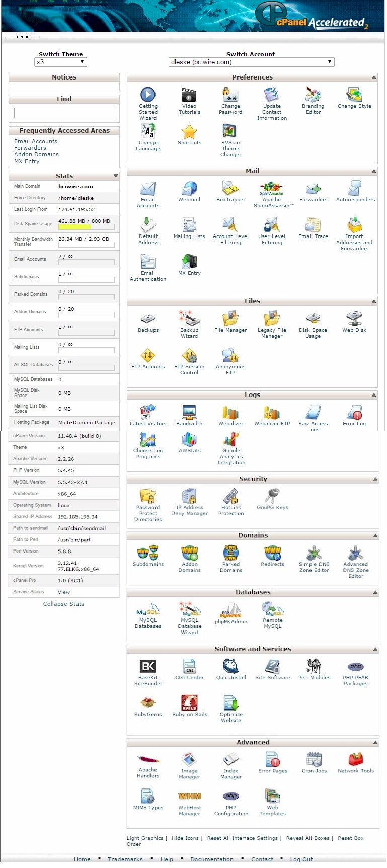This screenshot has height=868, width=387.
Task: Open Email Trace
Action: click(x=313, y=225)
